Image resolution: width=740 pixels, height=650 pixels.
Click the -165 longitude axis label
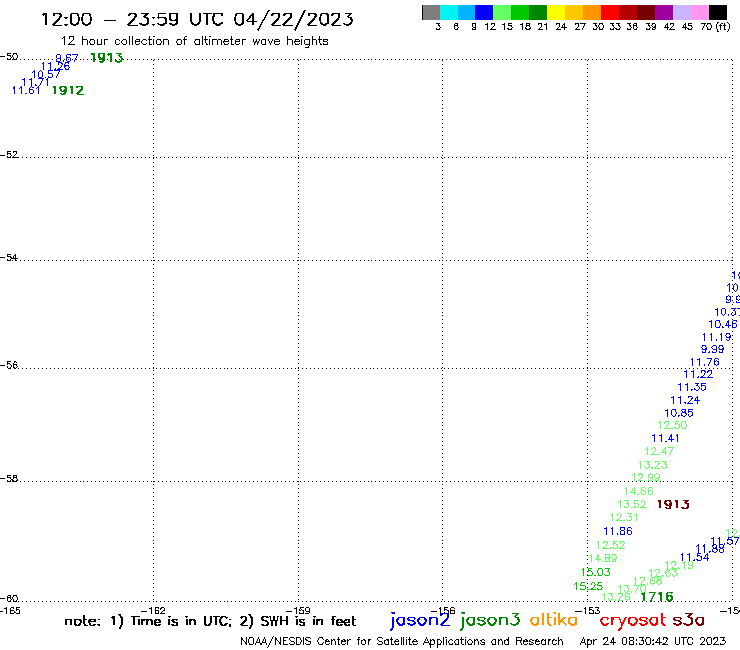tap(10, 611)
